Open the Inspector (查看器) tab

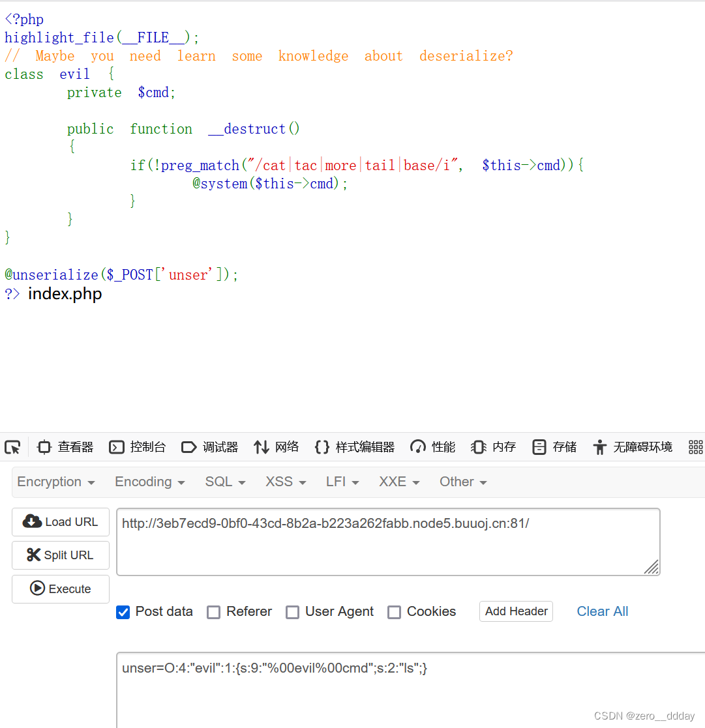pyautogui.click(x=65, y=447)
